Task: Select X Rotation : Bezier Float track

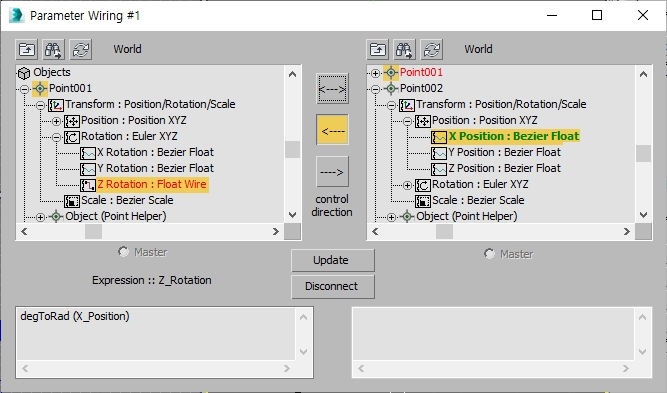Action: click(155, 152)
